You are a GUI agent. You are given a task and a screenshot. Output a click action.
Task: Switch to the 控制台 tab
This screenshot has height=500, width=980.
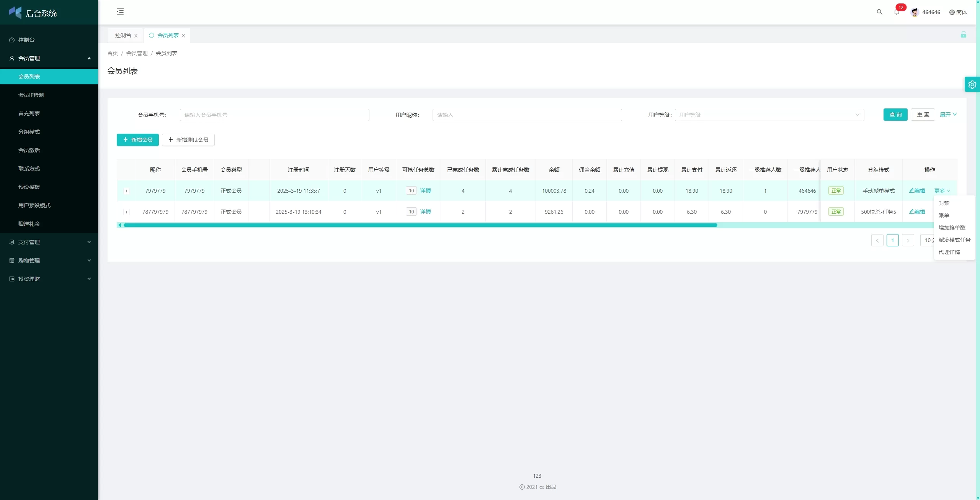coord(123,35)
